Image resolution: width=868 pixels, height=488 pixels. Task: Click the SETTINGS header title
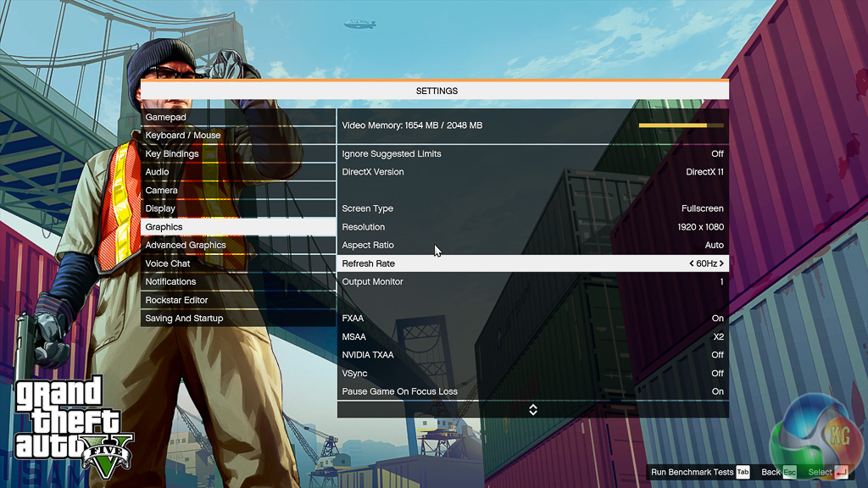coord(437,91)
